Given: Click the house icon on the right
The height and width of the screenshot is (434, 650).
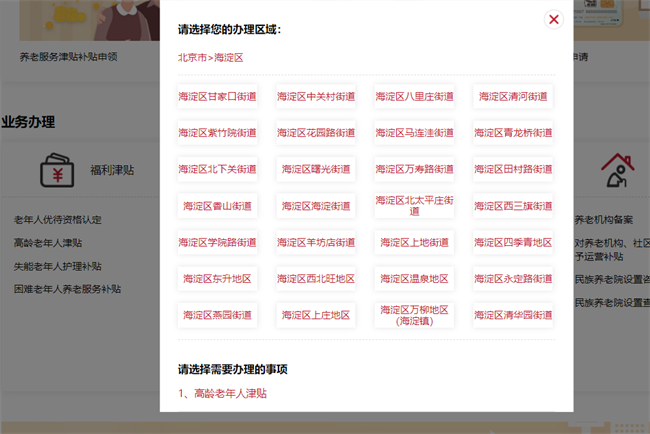Looking at the screenshot, I should (619, 171).
